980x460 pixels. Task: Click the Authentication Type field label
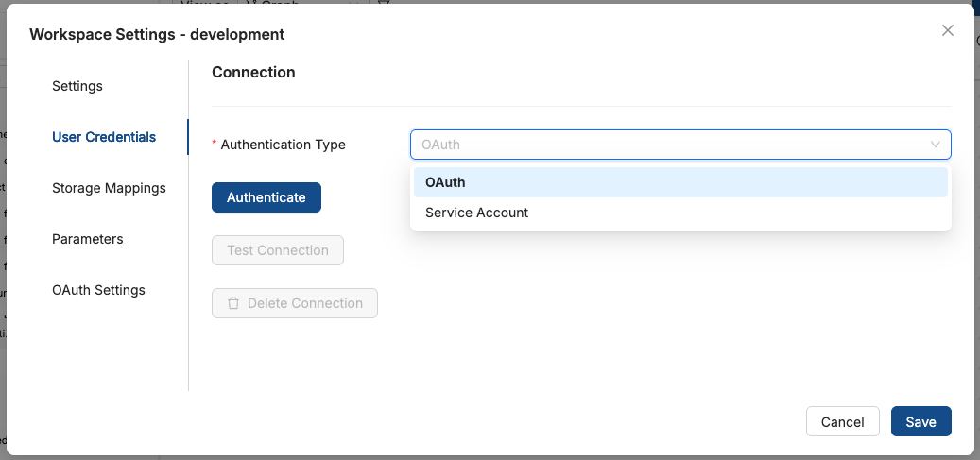tap(283, 145)
